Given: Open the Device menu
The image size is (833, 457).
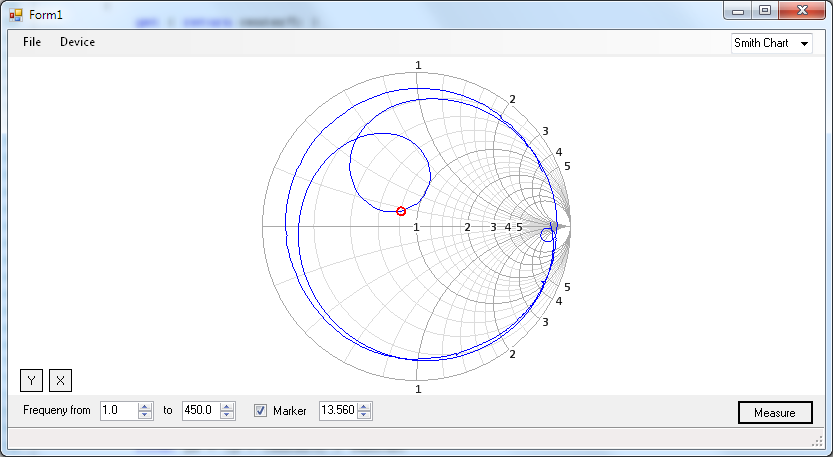Looking at the screenshot, I should click(x=78, y=42).
